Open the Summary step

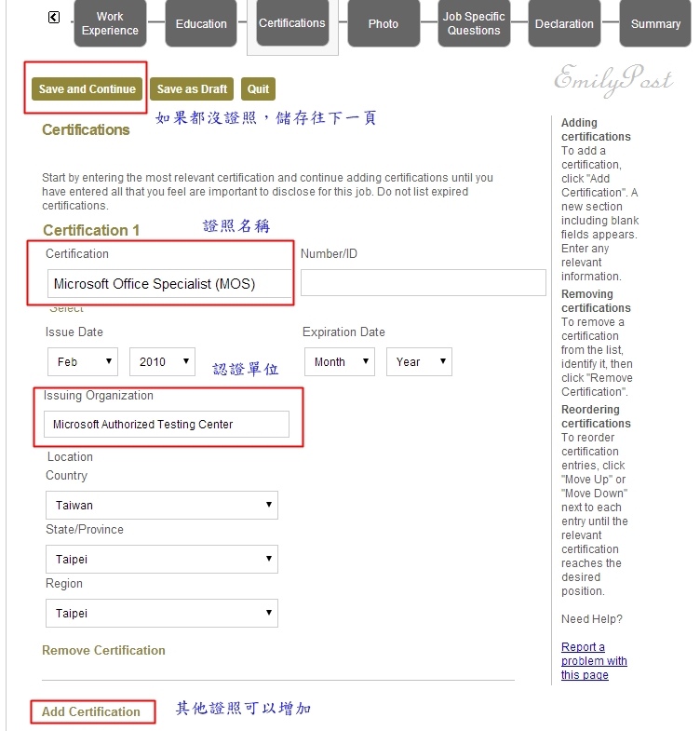[x=655, y=23]
